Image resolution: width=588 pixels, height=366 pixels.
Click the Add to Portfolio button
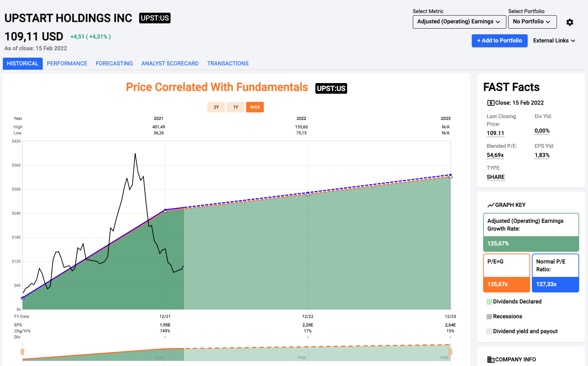[499, 41]
